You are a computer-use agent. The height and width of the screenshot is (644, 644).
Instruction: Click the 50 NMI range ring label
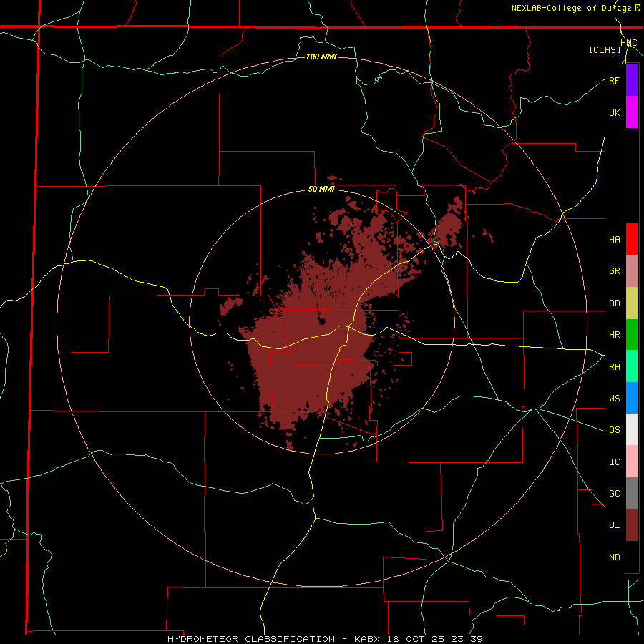(x=321, y=190)
